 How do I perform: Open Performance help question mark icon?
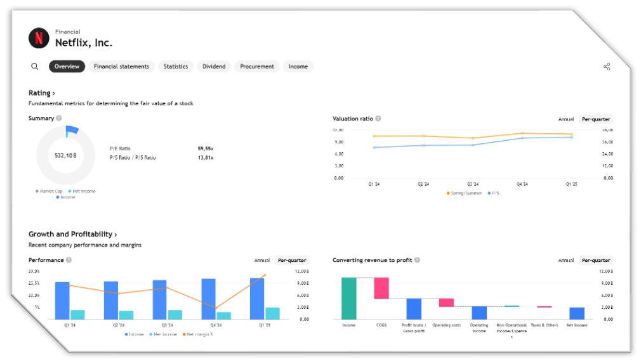[x=69, y=260]
